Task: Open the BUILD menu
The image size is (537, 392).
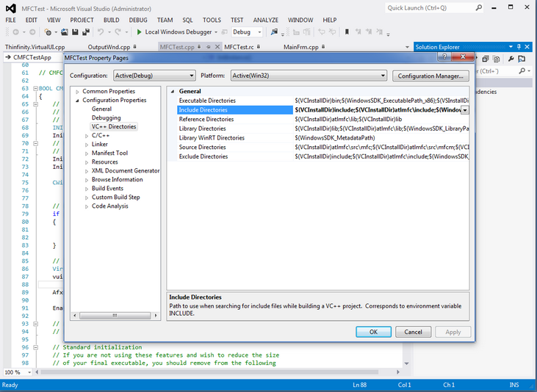Action: click(112, 21)
